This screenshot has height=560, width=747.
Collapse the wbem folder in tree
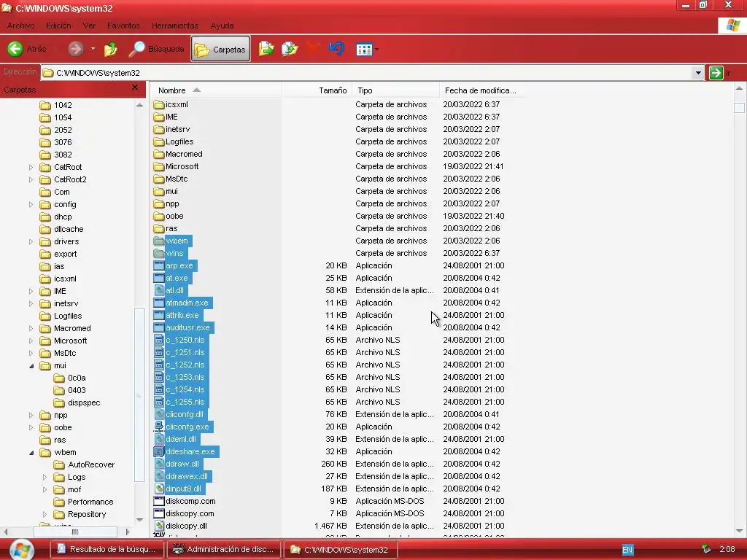(31, 452)
